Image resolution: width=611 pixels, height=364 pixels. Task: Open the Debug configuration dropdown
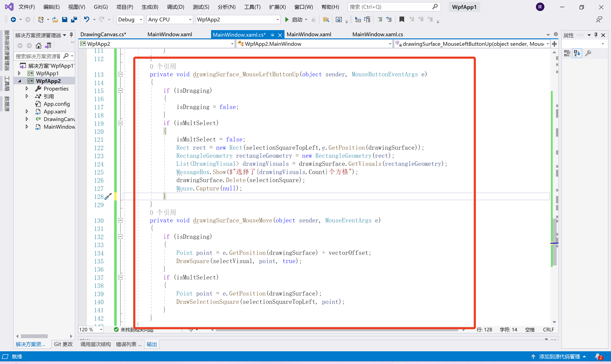click(141, 20)
